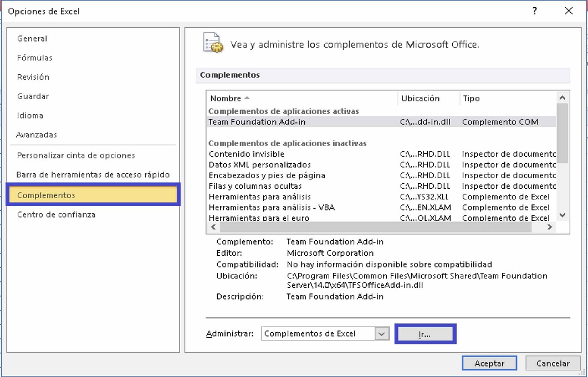588x377 pixels.
Task: Cancel the Excel options dialog
Action: click(x=553, y=363)
